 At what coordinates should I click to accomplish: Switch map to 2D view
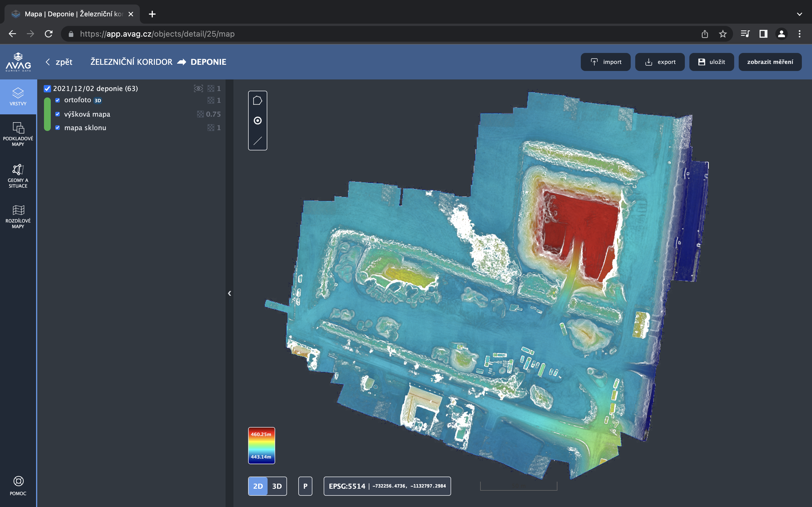click(258, 486)
